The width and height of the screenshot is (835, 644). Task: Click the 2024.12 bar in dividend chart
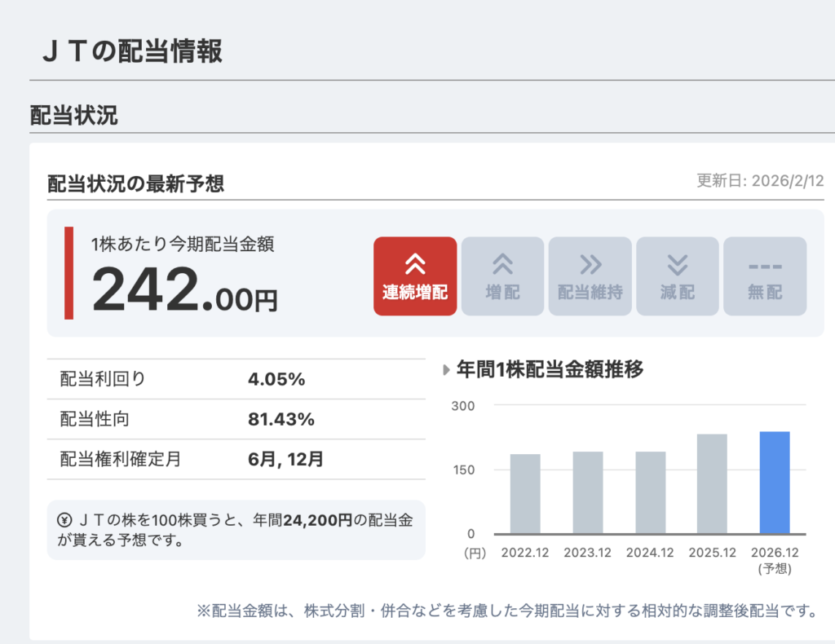[650, 493]
